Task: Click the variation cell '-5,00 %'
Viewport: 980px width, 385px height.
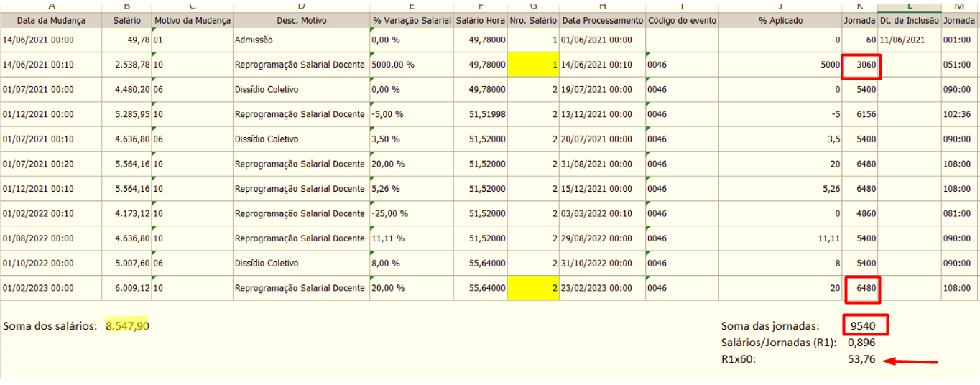Action: click(412, 114)
